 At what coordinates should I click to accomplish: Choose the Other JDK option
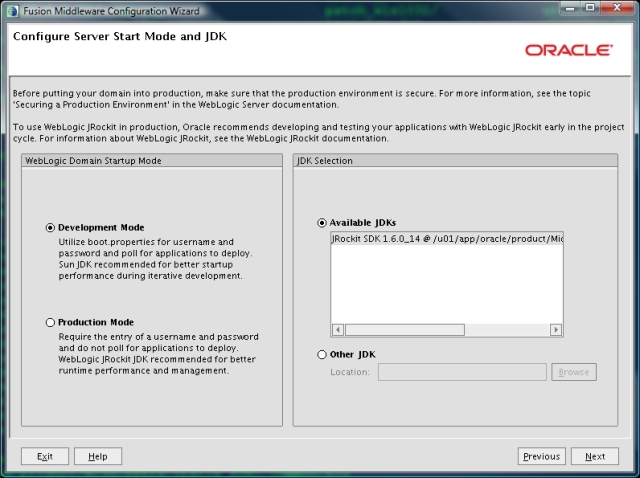click(x=322, y=354)
